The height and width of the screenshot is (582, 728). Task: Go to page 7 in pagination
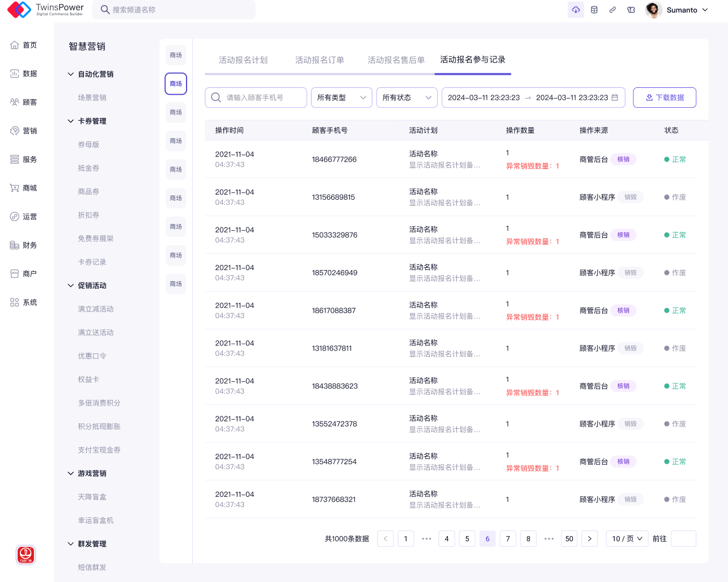[507, 539]
